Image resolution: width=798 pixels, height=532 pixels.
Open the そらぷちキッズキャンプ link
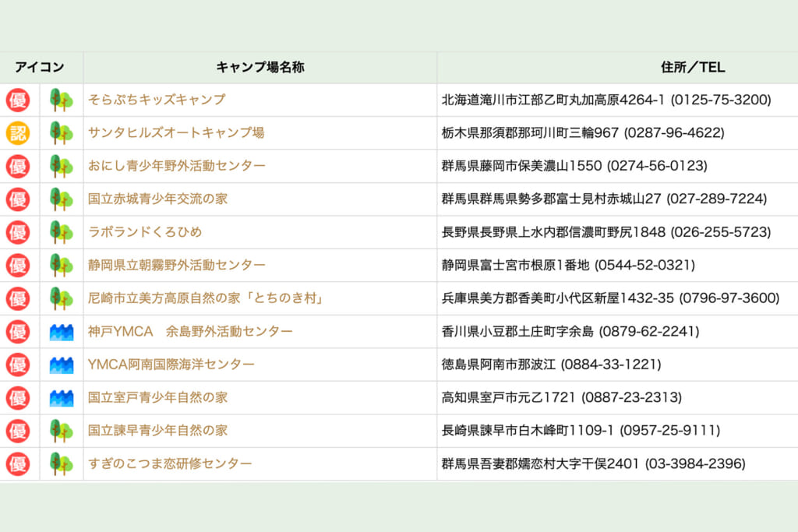[x=157, y=100]
